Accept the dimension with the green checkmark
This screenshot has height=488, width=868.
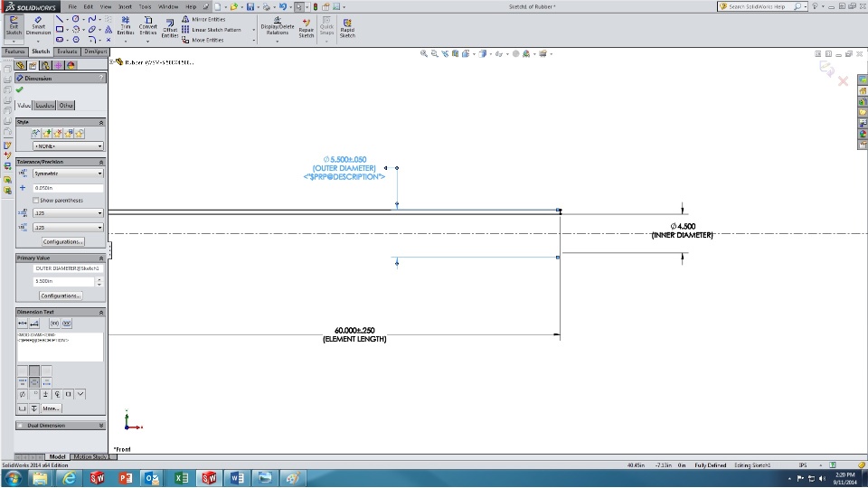pos(20,89)
